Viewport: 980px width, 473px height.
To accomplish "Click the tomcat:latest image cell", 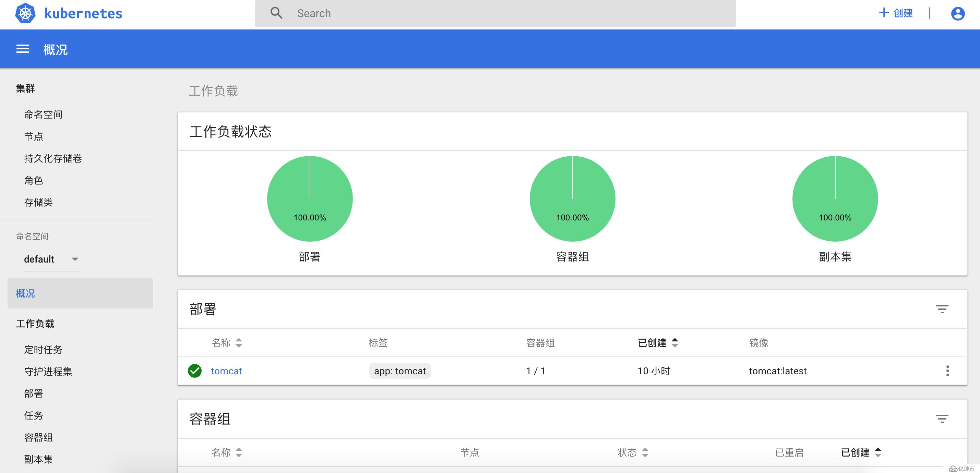I will pyautogui.click(x=778, y=371).
